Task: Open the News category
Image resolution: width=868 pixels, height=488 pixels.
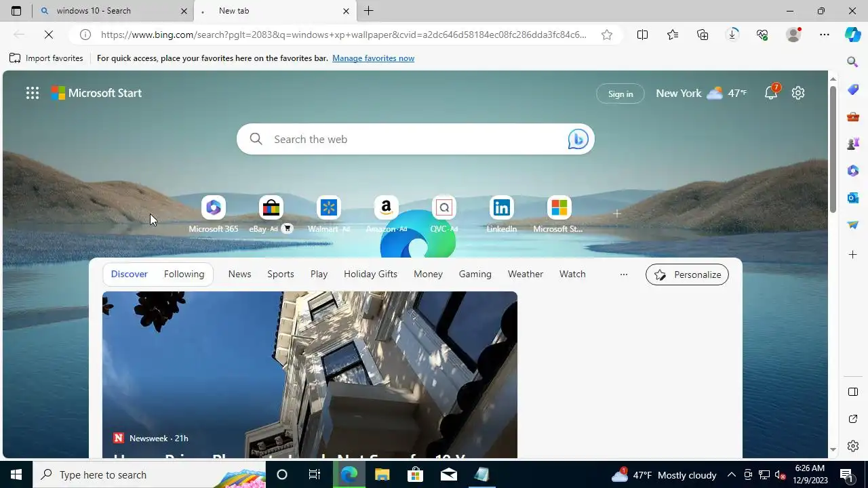Action: tap(239, 274)
